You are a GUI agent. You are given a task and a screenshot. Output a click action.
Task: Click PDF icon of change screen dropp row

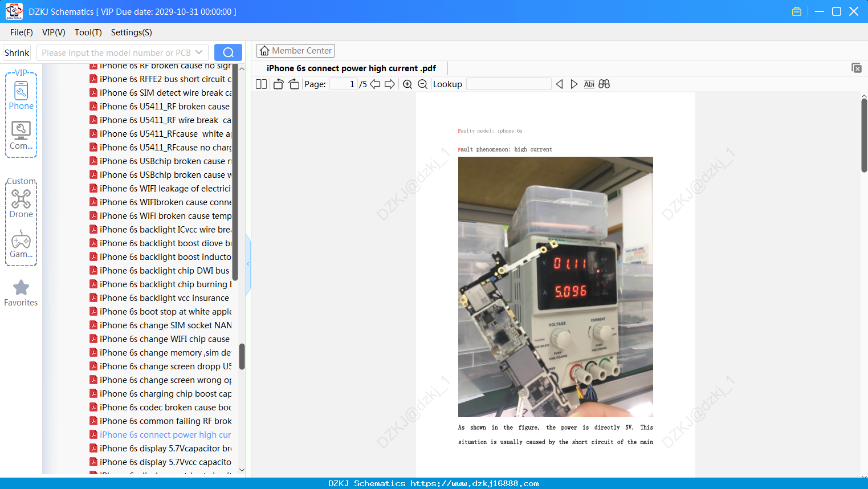point(93,366)
